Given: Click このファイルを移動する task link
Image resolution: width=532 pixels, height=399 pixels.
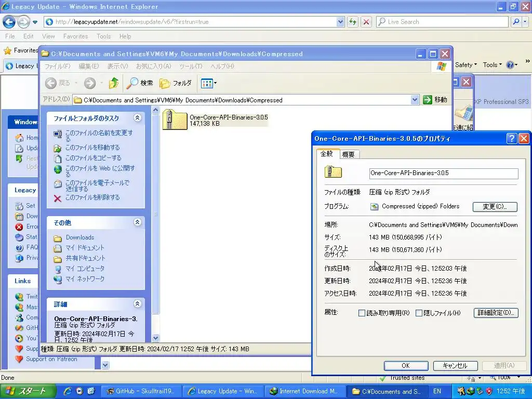Looking at the screenshot, I should pyautogui.click(x=92, y=148).
